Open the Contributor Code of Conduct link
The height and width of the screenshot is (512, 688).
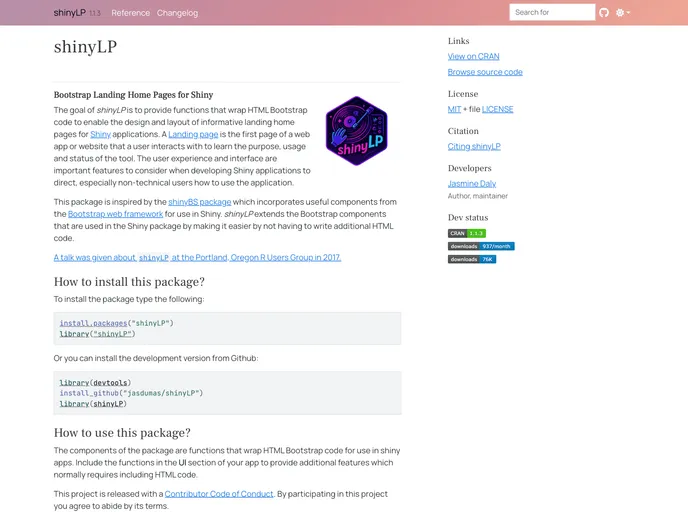[x=219, y=494]
